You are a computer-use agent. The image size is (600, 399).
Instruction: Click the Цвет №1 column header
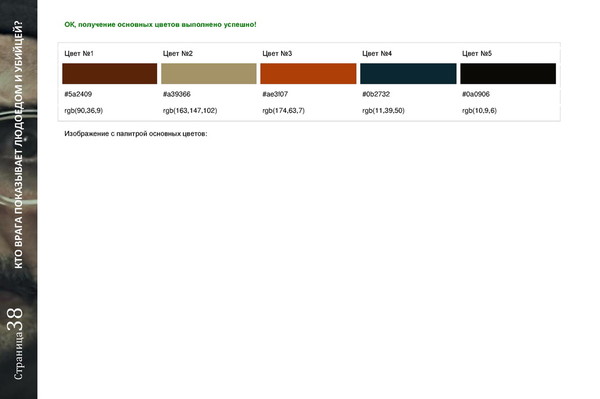pos(79,54)
